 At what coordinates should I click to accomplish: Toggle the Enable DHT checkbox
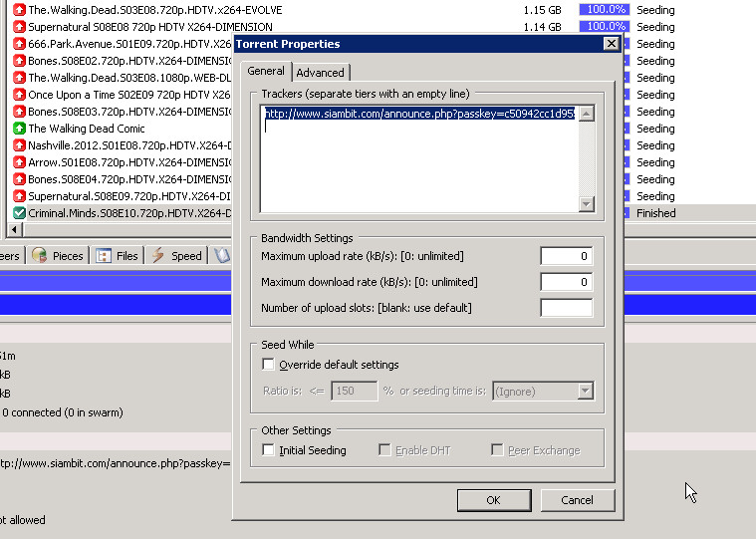pos(384,450)
